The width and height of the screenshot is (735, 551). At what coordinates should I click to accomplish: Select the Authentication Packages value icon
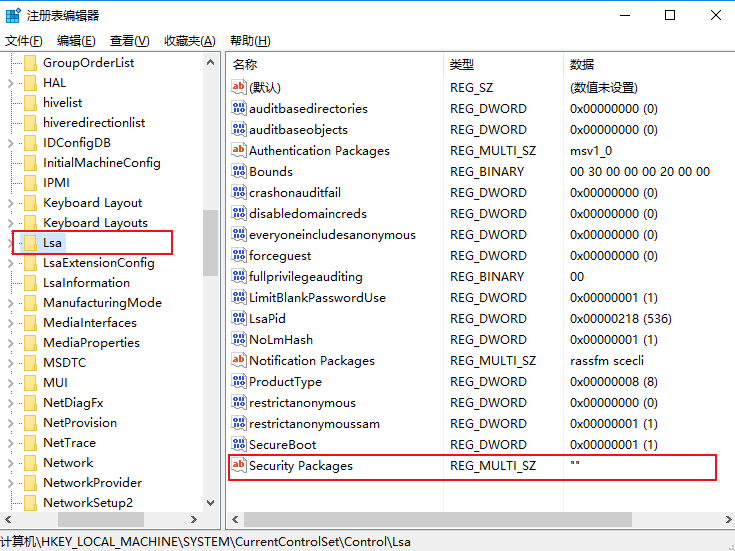point(239,151)
